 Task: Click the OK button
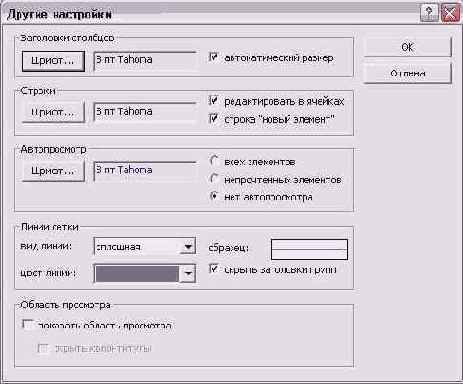[407, 47]
